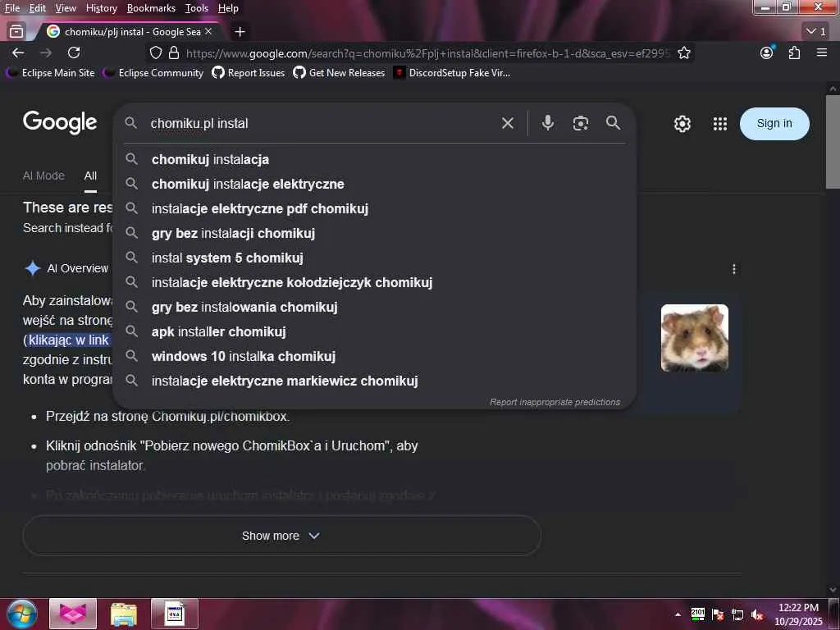This screenshot has height=630, width=840.
Task: Expand AI Overview with Show more
Action: [282, 536]
